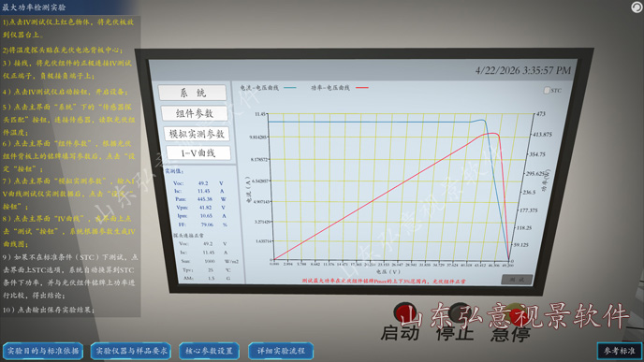This screenshot has width=644, height=362.
Task: Click the 电压（V）axis label
Action: pos(388,271)
